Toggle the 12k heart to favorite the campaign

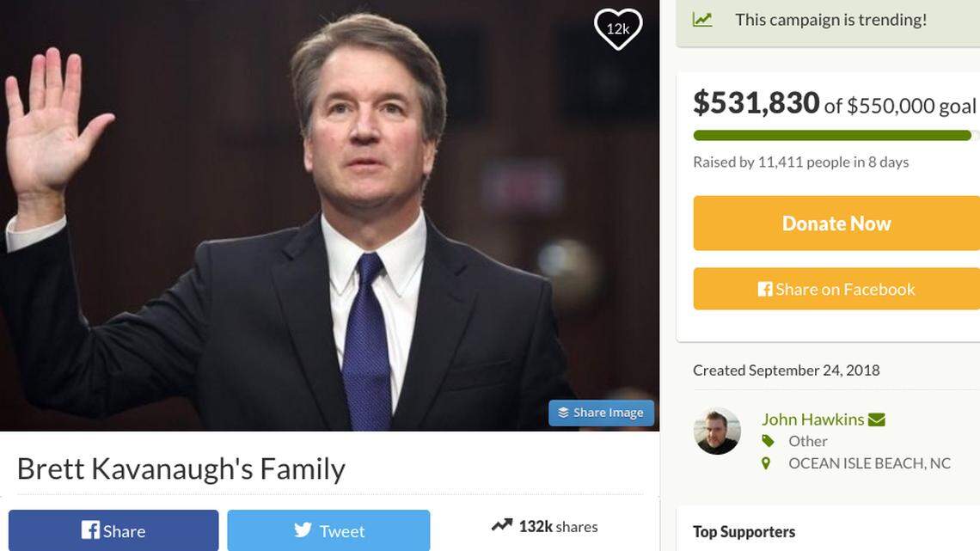[616, 28]
